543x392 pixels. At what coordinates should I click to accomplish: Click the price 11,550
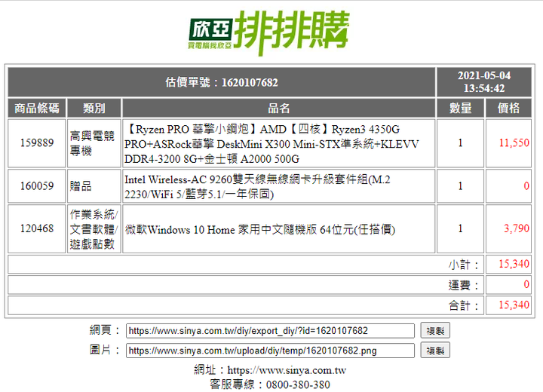coord(514,142)
